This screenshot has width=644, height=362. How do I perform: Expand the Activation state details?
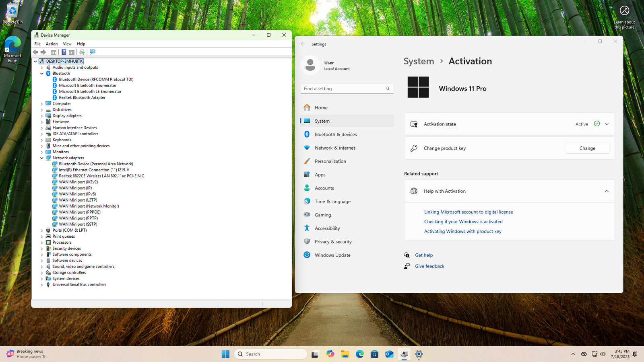(x=607, y=124)
